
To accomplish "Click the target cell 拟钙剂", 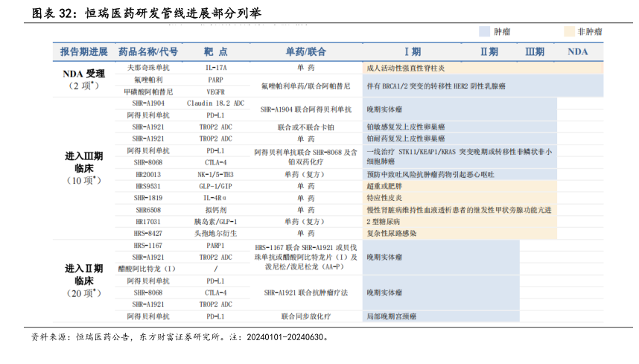I will tap(215, 210).
